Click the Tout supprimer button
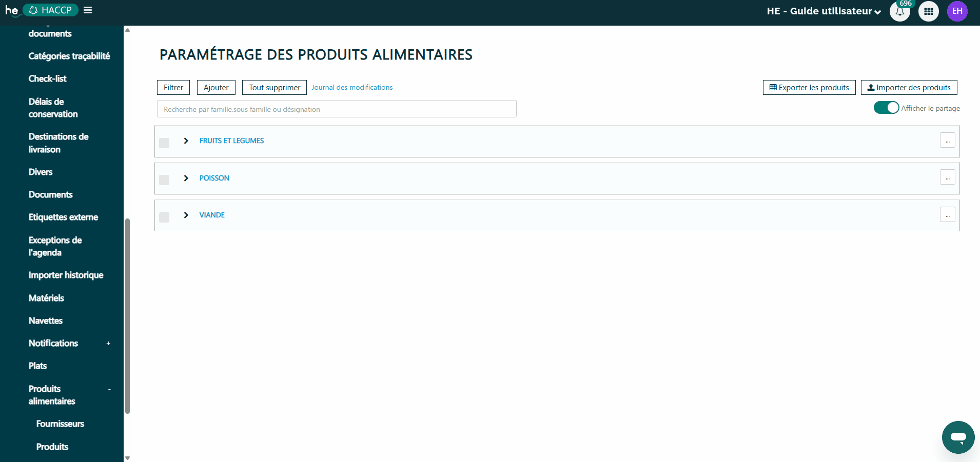The image size is (980, 462). click(274, 87)
